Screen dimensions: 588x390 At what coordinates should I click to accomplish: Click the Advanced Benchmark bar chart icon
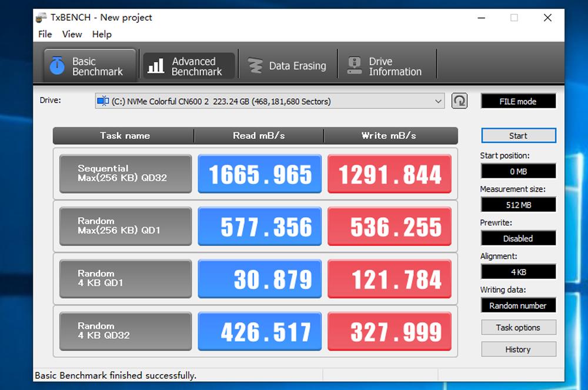156,66
